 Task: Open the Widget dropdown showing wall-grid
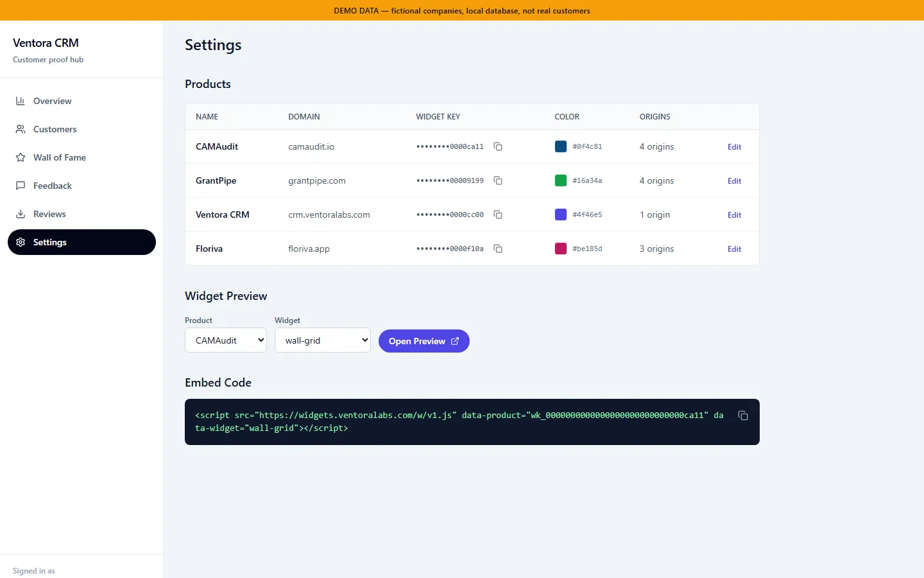point(323,340)
